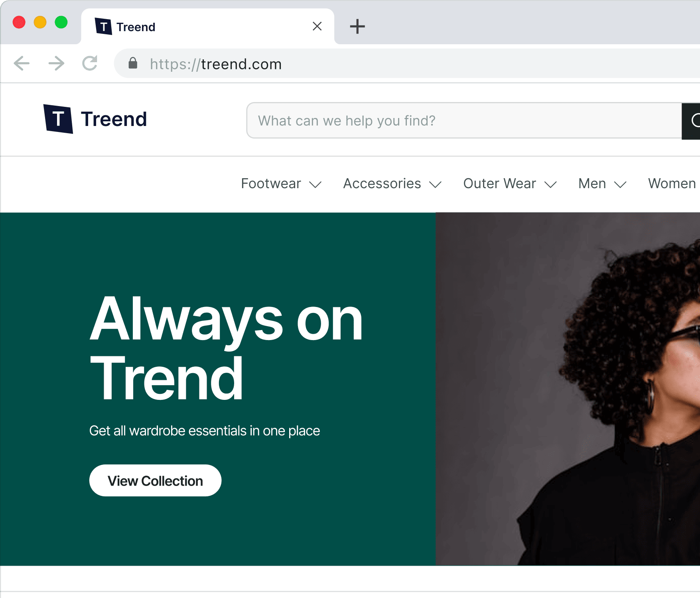Expand the Accessories dropdown chevron
The width and height of the screenshot is (700, 598).
pyautogui.click(x=436, y=185)
